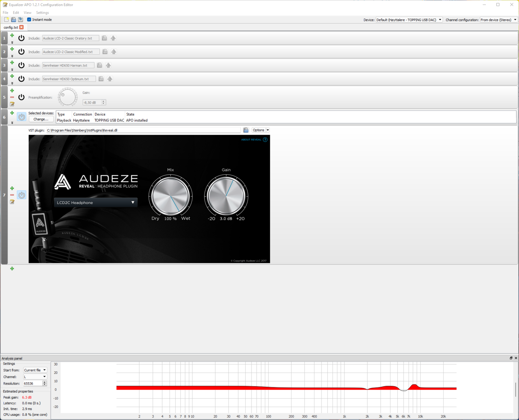Open file browser for Audeze LCD-2 Classic Oratory include
Viewport: 519px width, 420px height.
(x=104, y=38)
